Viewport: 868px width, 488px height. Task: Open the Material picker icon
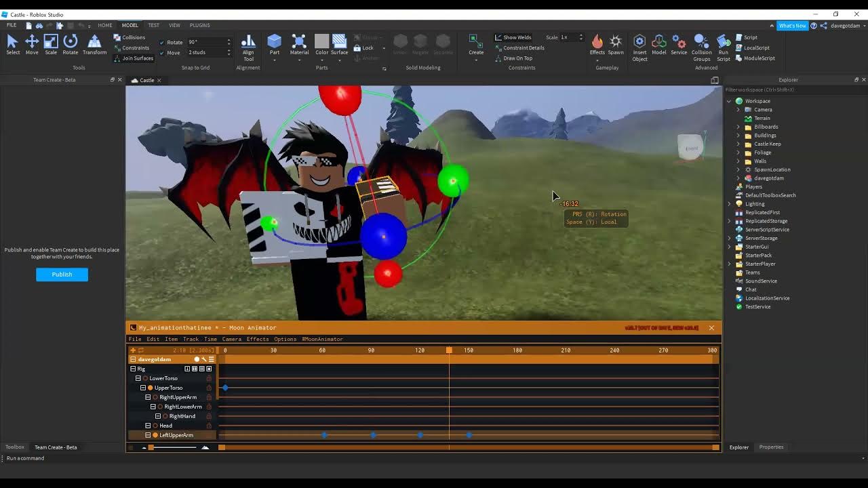point(299,45)
